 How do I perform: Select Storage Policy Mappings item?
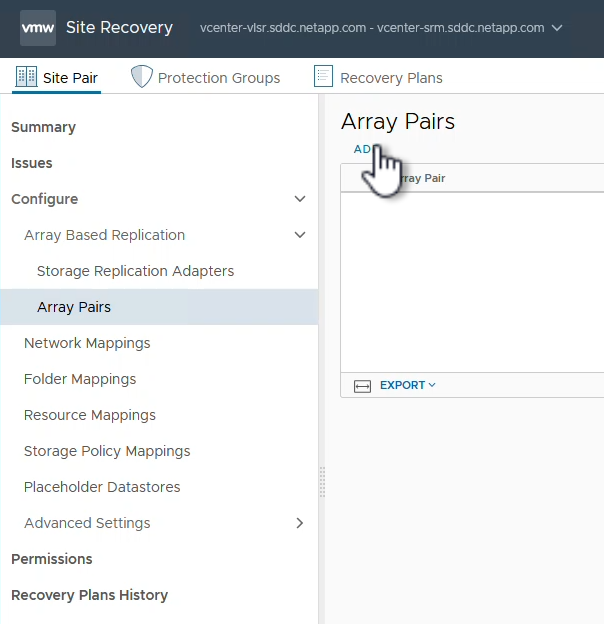tap(107, 451)
